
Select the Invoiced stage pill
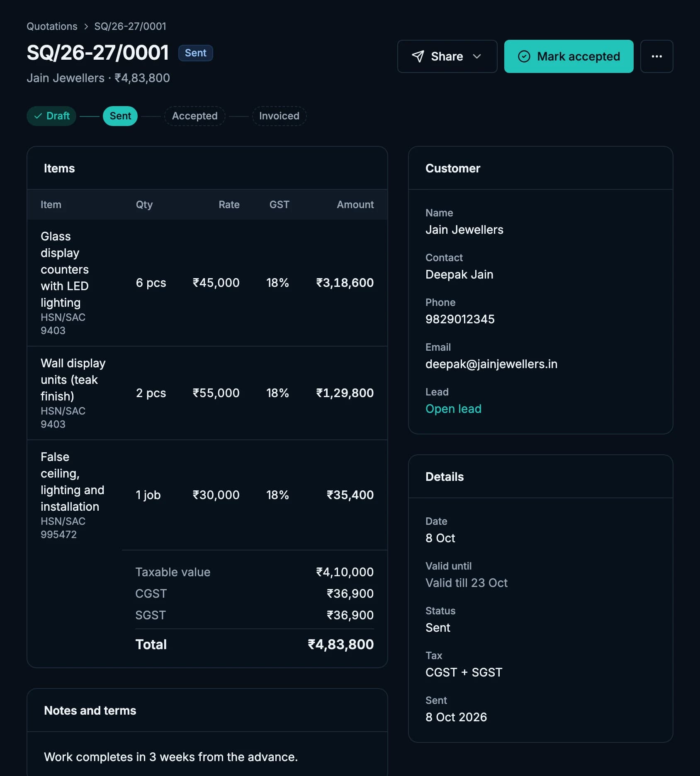tap(279, 116)
